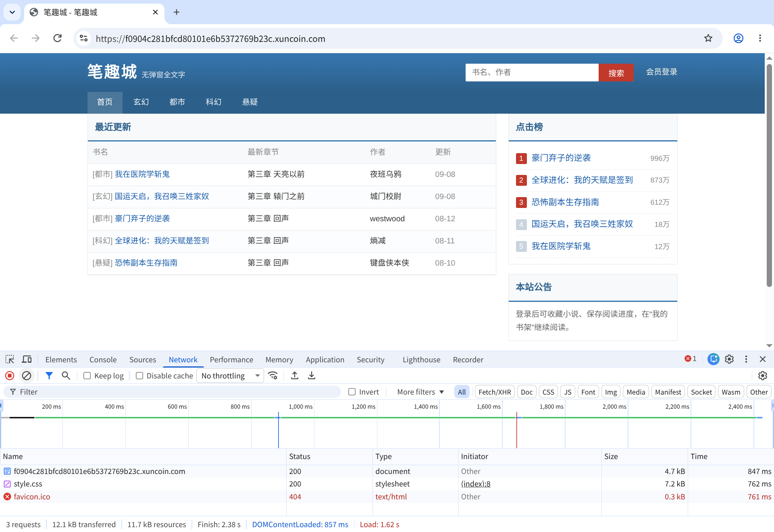View site information icon in address bar
774x532 pixels.
pyautogui.click(x=84, y=38)
